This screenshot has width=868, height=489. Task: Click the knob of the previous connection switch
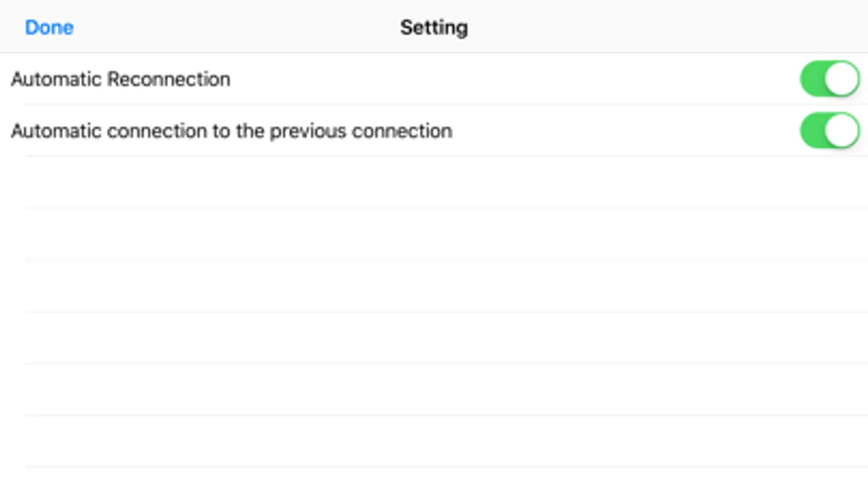841,130
